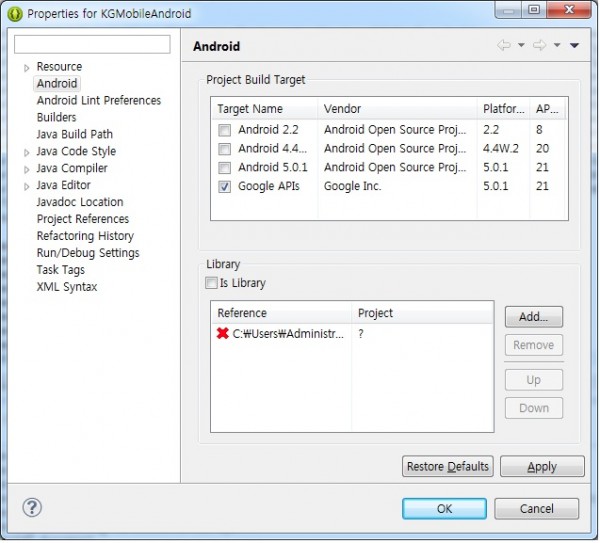Click the API level column header

[548, 109]
